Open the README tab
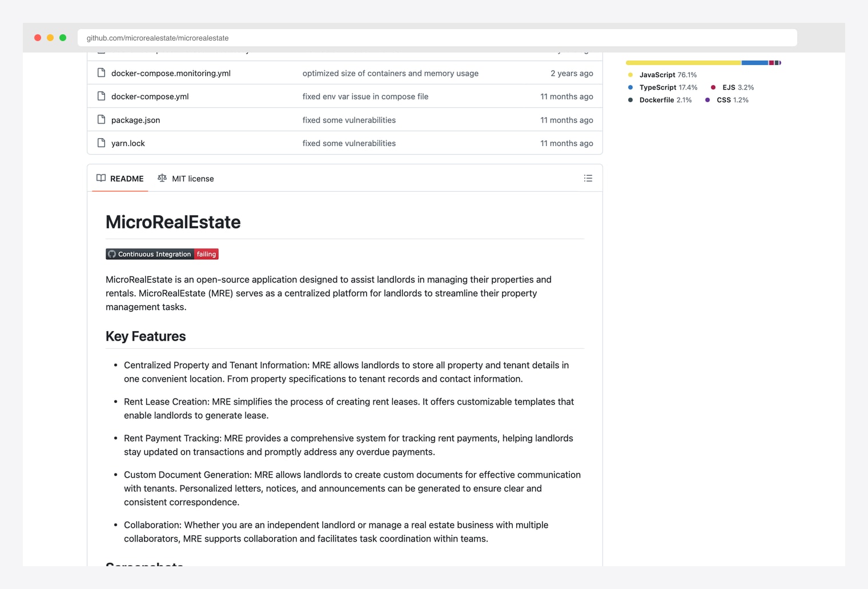Viewport: 868px width, 589px height. click(120, 179)
